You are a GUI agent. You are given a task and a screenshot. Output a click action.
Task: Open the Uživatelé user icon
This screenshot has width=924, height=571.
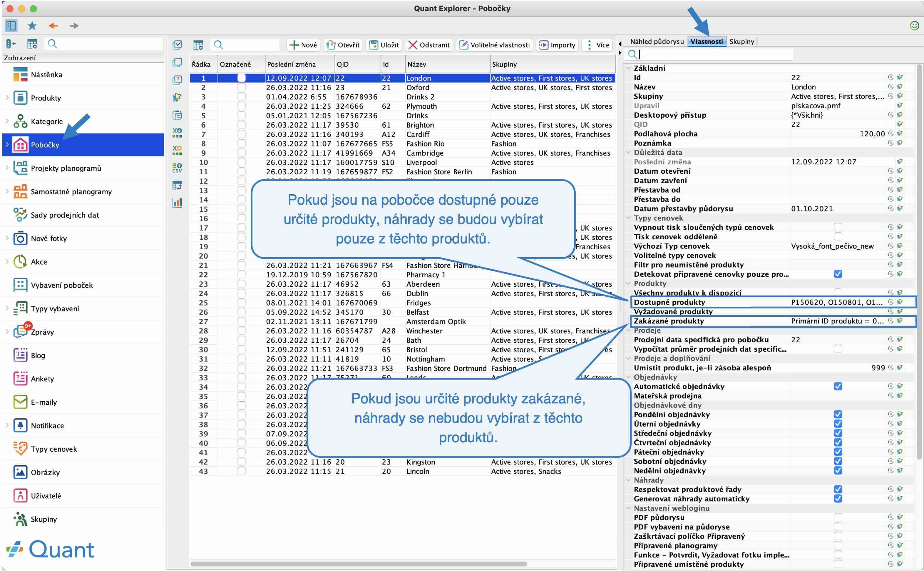tap(20, 496)
